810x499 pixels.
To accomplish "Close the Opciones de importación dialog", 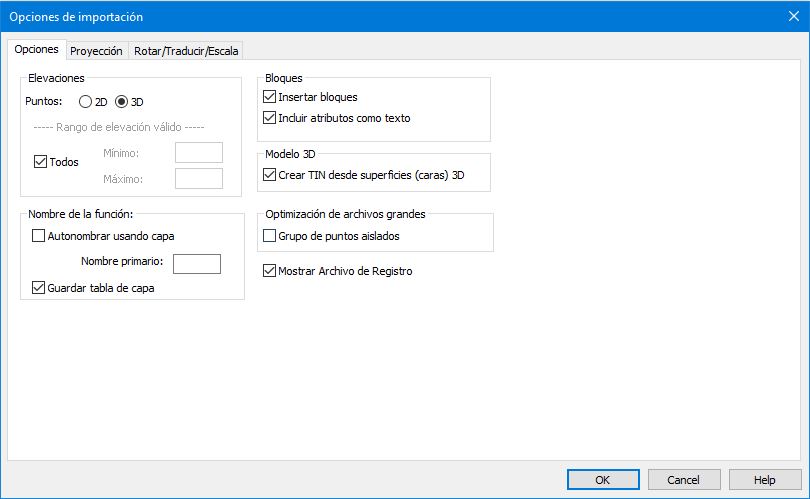I will [793, 16].
